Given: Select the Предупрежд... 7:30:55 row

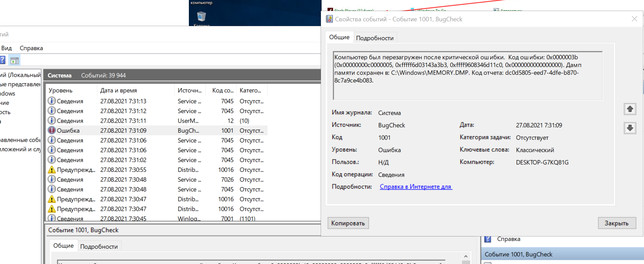Looking at the screenshot, I should pos(157,170).
